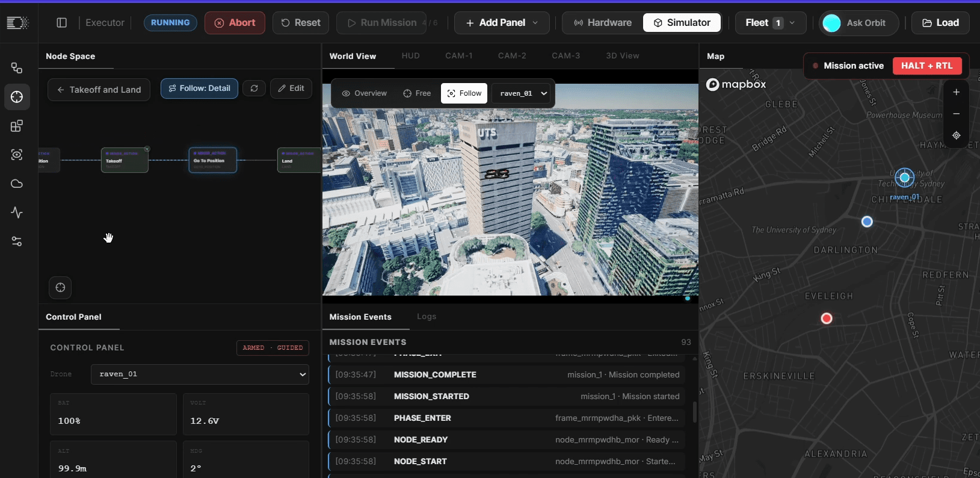The image size is (980, 478).
Task: Recenter node graph with crosshair button
Action: pos(60,288)
